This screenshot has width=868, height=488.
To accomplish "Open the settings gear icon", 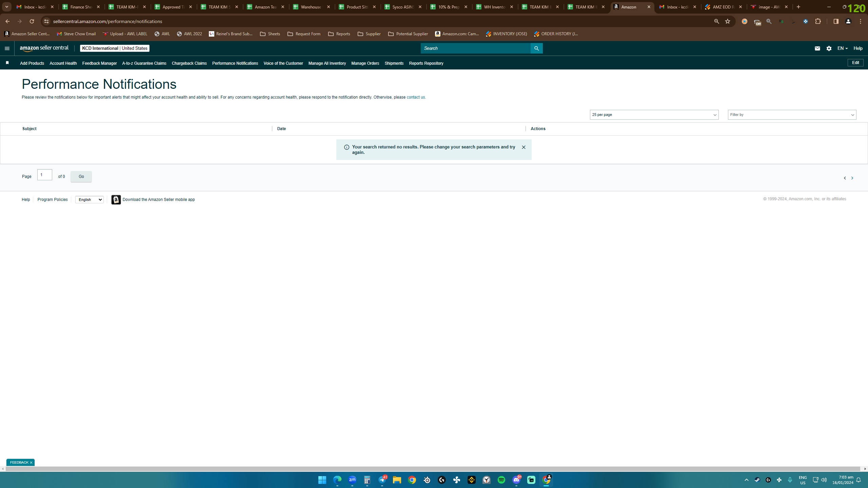I will point(829,48).
